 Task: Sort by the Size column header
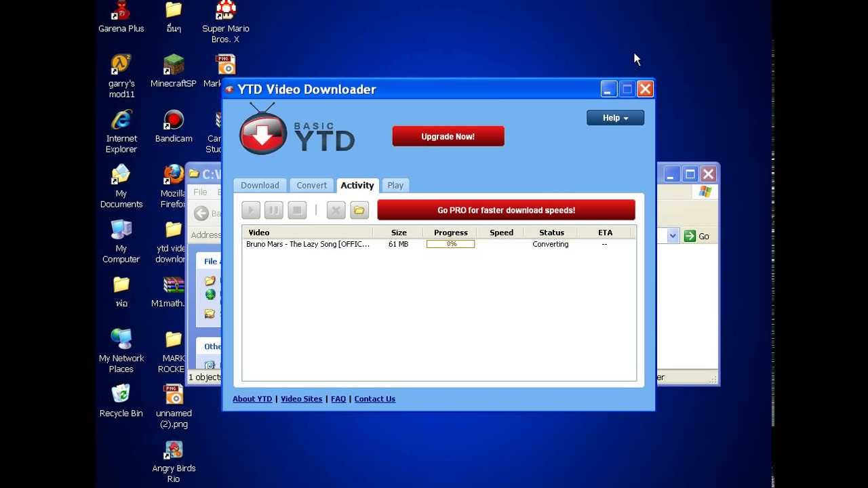399,232
